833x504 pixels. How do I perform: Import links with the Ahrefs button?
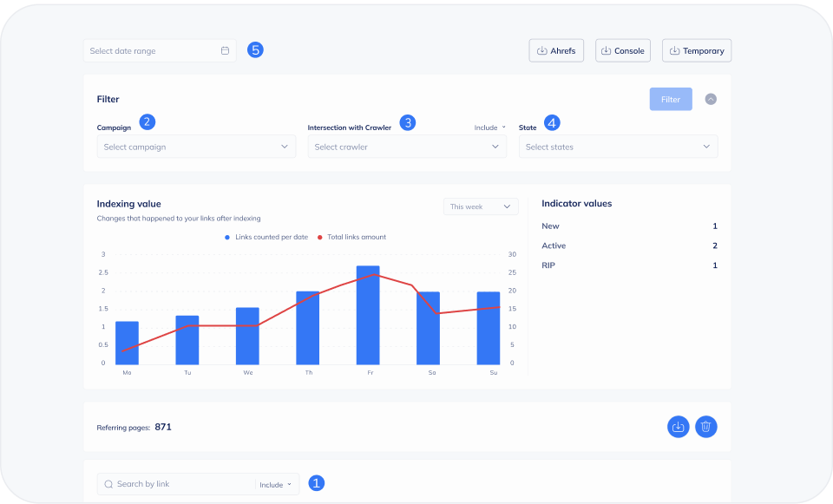[x=556, y=50]
